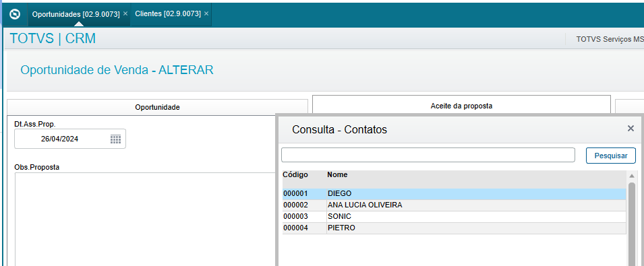
Task: Click the Pesquisar button
Action: [611, 156]
